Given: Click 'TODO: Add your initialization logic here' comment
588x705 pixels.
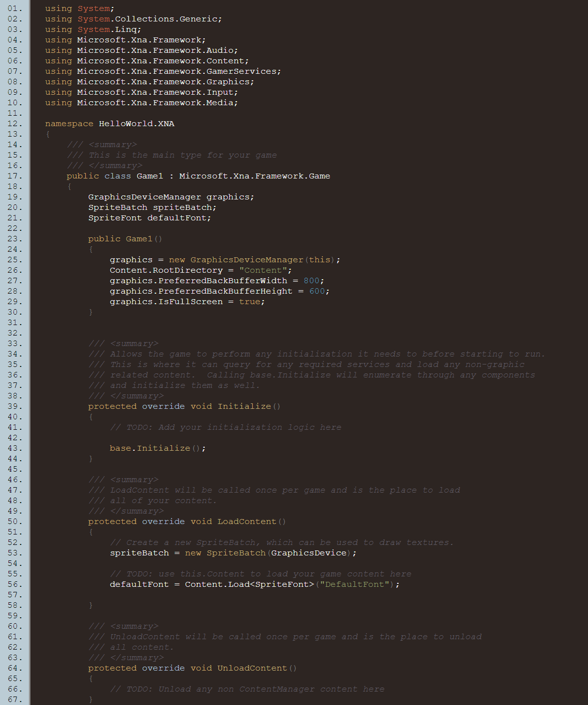Looking at the screenshot, I should [226, 427].
